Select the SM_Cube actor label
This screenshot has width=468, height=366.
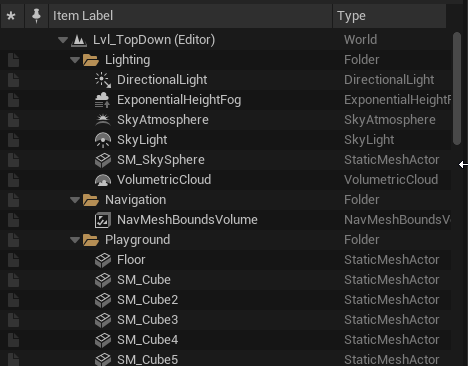tap(144, 280)
